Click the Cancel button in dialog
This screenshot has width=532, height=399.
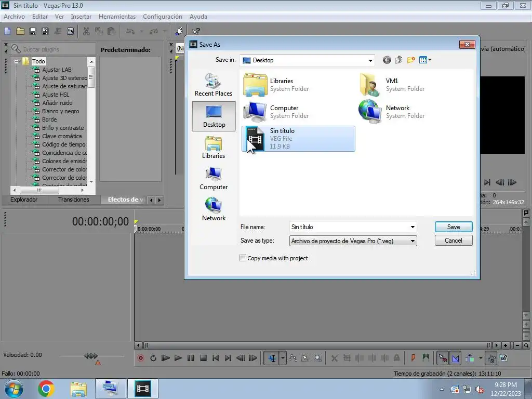pyautogui.click(x=454, y=241)
